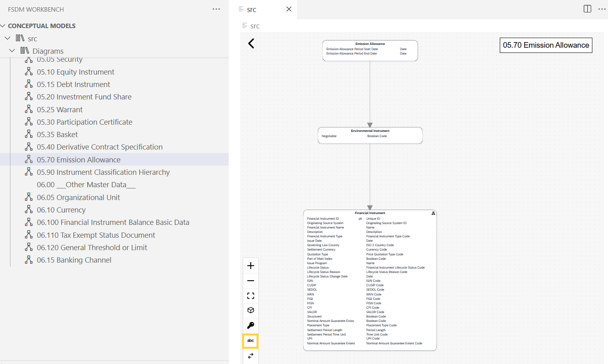Screen dimensions: 608x364
Task: Go back using the left chevron arrow
Action: (251, 43)
